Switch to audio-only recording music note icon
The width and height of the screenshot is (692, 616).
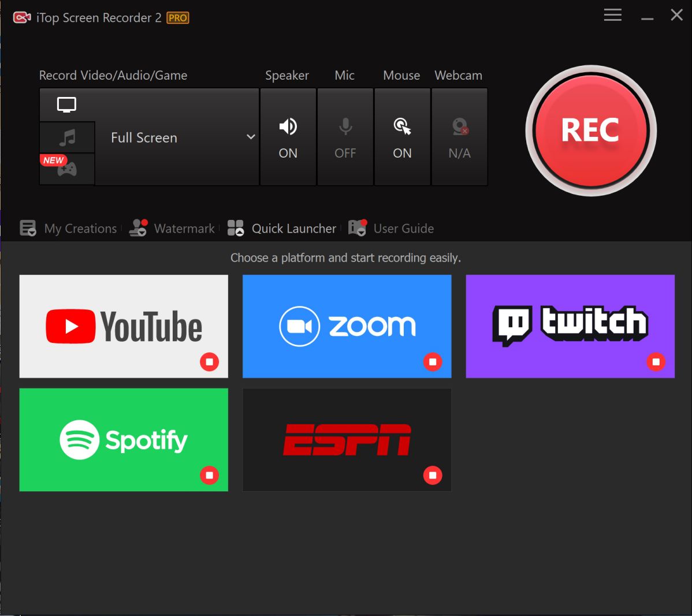tap(67, 137)
